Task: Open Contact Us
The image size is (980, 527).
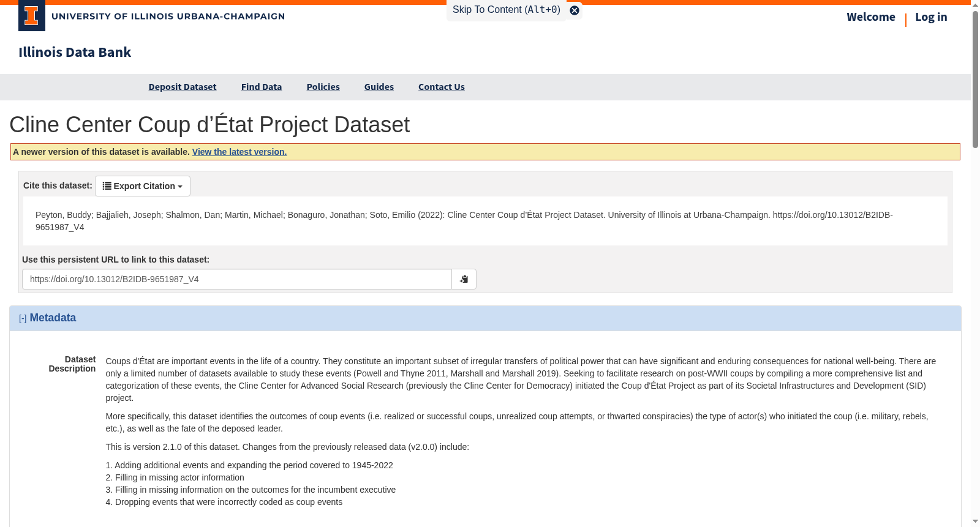Action: click(442, 87)
